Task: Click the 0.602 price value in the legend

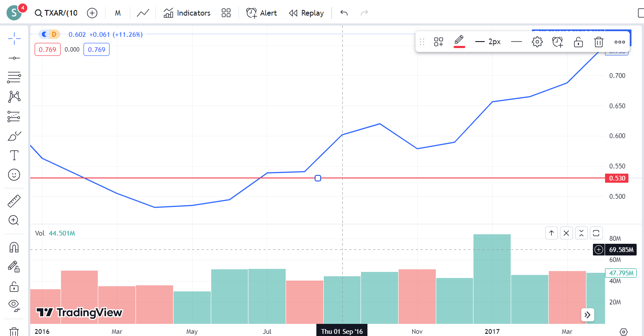Action: tap(77, 34)
